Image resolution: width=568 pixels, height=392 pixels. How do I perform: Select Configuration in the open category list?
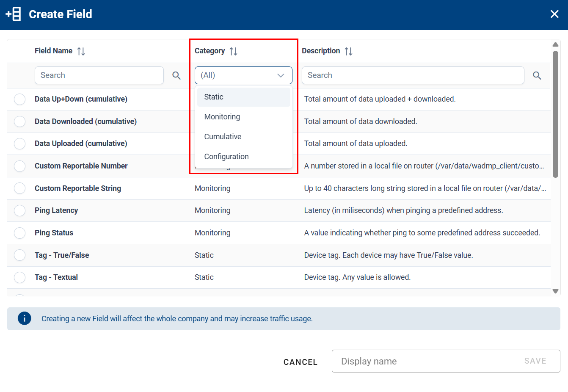coord(226,156)
